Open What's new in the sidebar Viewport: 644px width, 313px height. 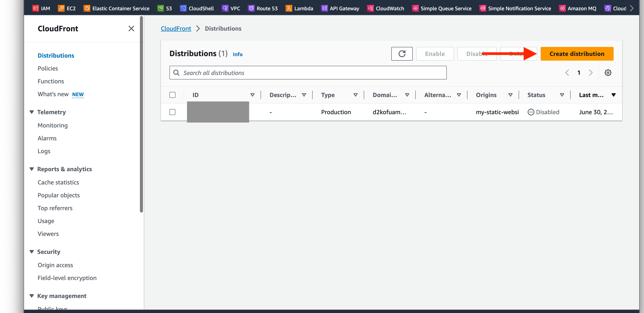pos(53,94)
